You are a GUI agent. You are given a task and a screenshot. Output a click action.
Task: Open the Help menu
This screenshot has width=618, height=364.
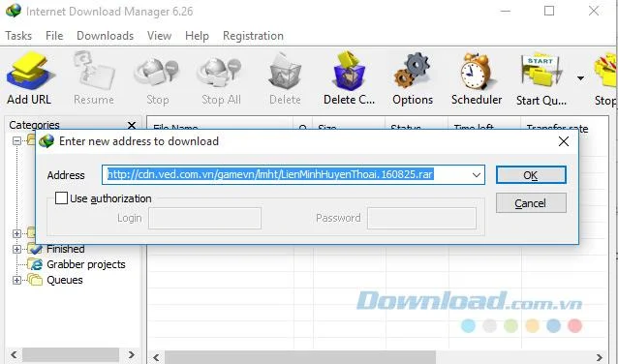[197, 36]
